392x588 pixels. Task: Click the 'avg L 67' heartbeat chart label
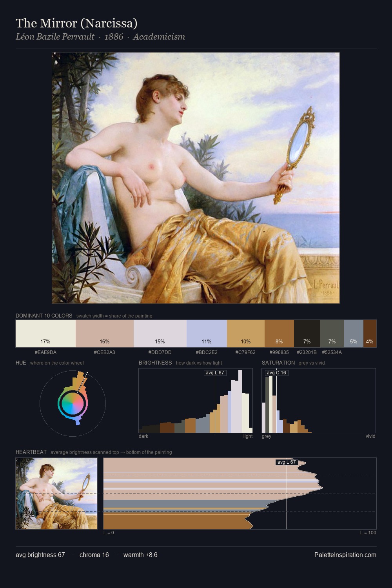coord(287,462)
